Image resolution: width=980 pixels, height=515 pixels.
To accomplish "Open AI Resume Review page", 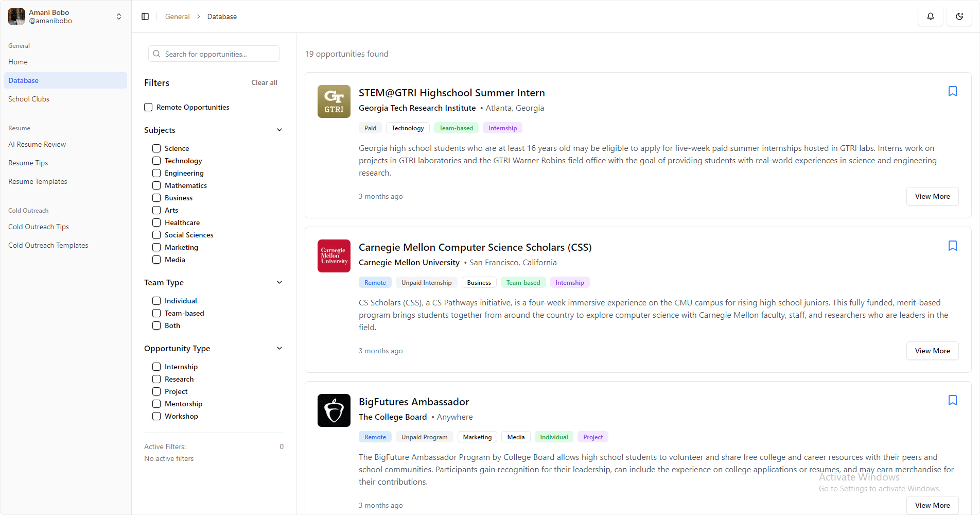I will (37, 144).
